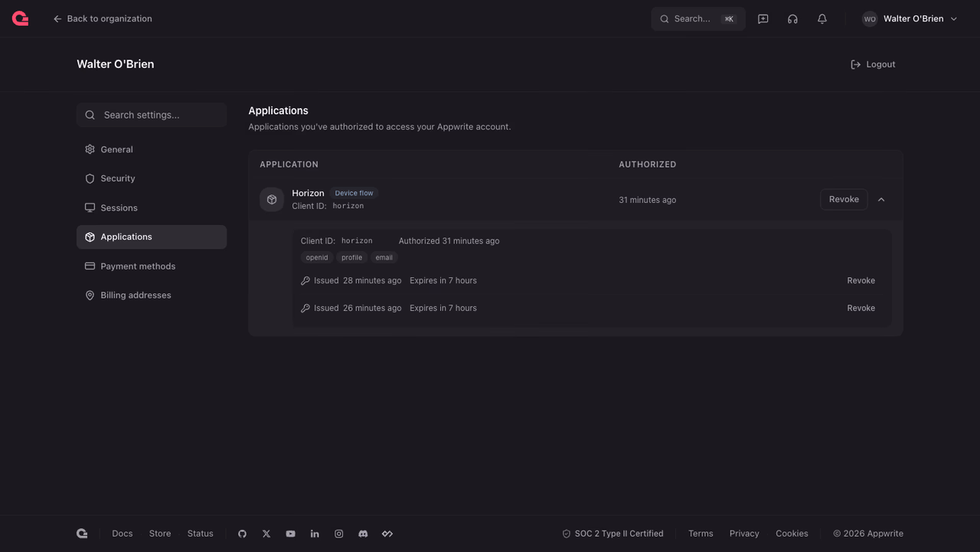Viewport: 980px width, 552px height.
Task: Open the General settings section
Action: click(152, 149)
